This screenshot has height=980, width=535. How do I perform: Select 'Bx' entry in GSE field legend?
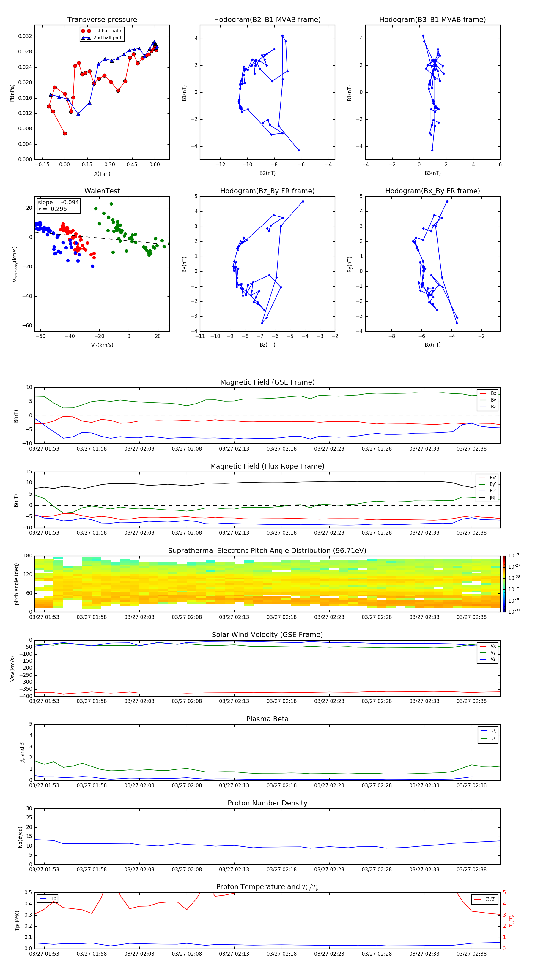[488, 393]
